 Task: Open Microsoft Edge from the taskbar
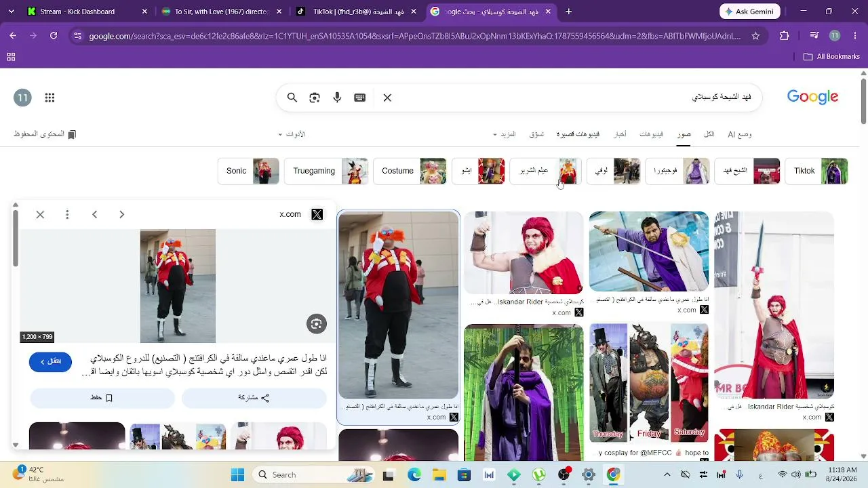pyautogui.click(x=414, y=474)
